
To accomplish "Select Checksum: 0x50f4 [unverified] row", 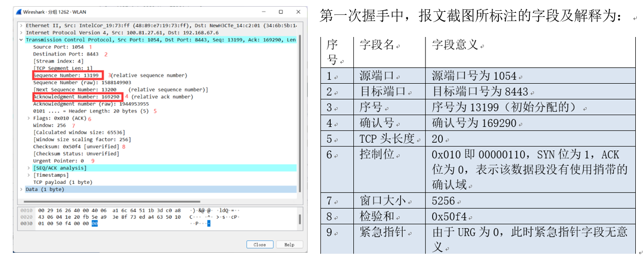I will (x=76, y=147).
